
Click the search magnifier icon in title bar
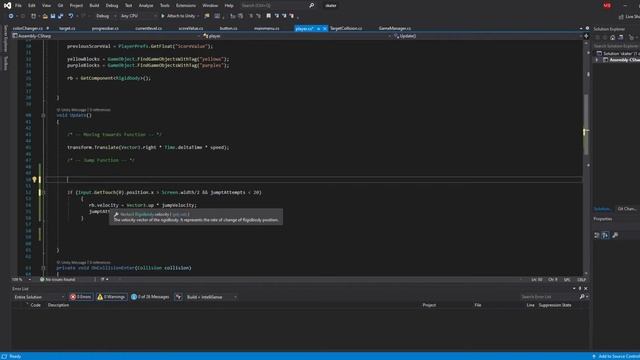tap(311, 5)
